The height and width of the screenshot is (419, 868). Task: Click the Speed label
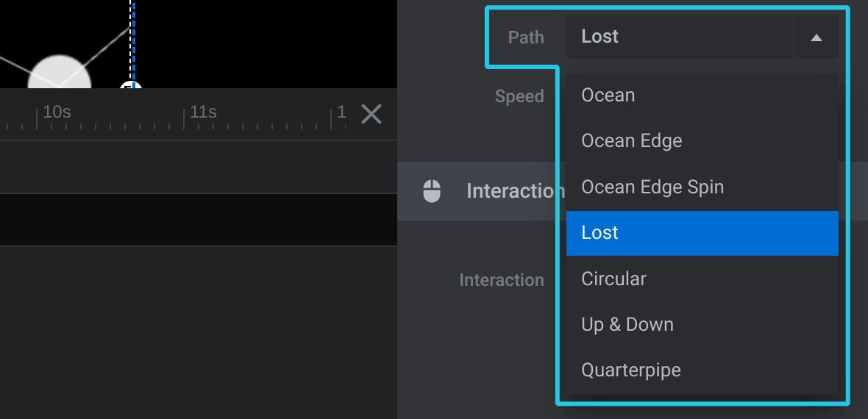[519, 96]
